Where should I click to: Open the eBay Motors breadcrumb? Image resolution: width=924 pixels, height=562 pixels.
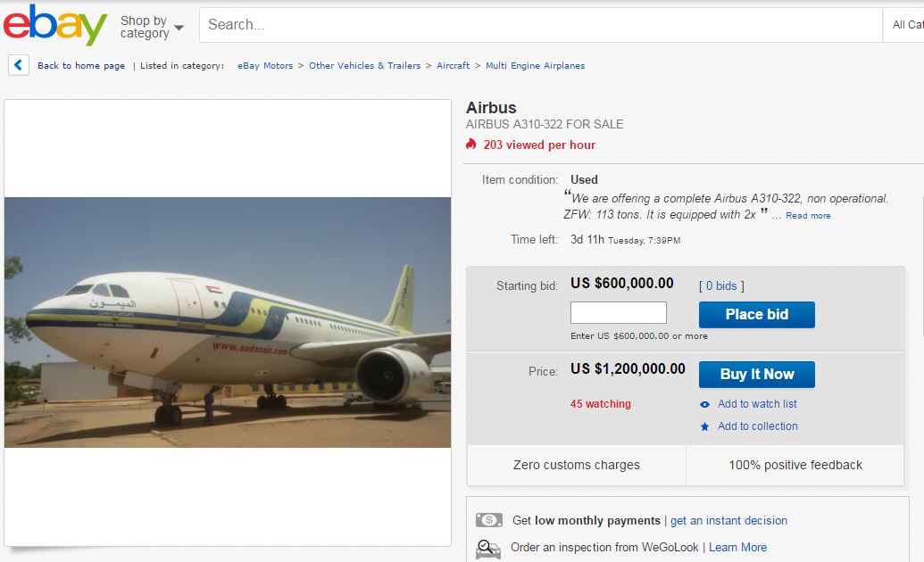tap(265, 65)
